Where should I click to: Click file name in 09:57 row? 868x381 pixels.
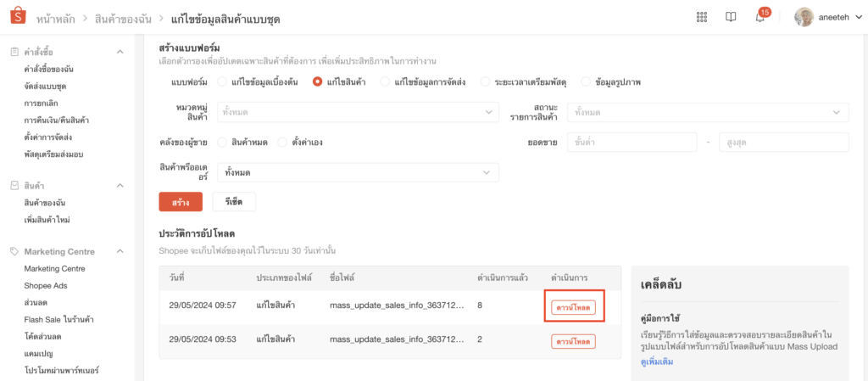(x=395, y=305)
